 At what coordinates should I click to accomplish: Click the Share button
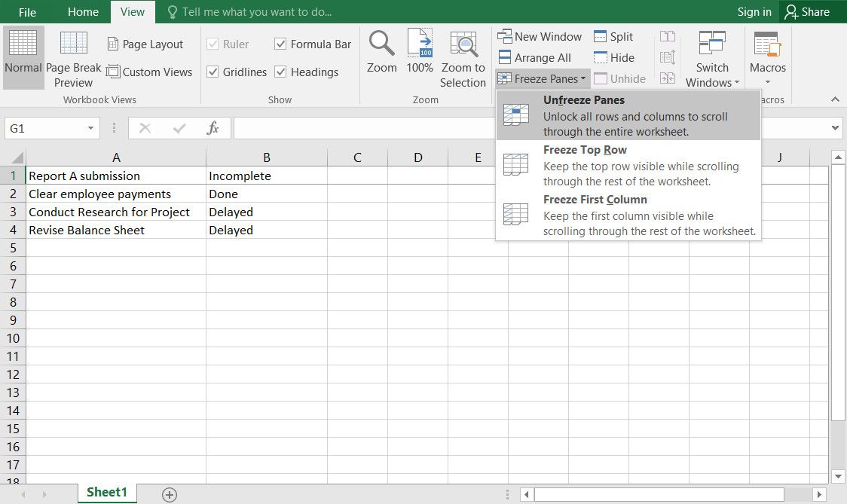point(807,11)
